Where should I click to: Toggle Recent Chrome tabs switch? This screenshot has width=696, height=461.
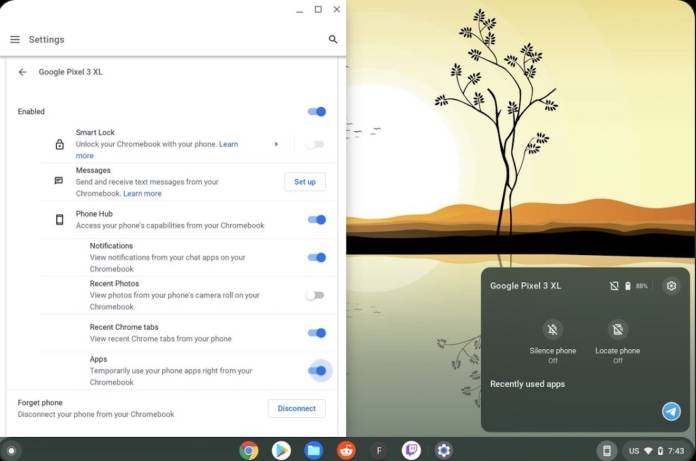[317, 333]
